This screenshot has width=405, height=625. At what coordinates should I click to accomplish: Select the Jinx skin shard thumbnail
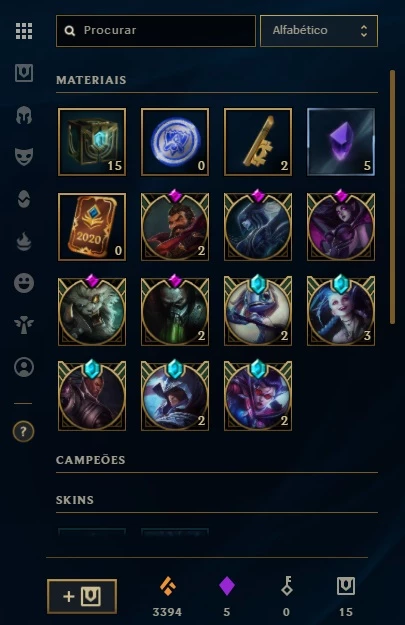[341, 311]
